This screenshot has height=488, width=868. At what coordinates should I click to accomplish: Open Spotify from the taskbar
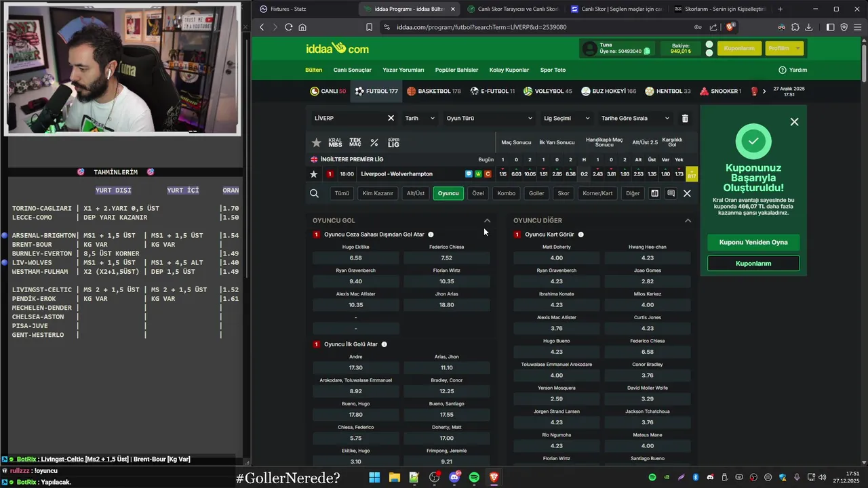point(474,477)
